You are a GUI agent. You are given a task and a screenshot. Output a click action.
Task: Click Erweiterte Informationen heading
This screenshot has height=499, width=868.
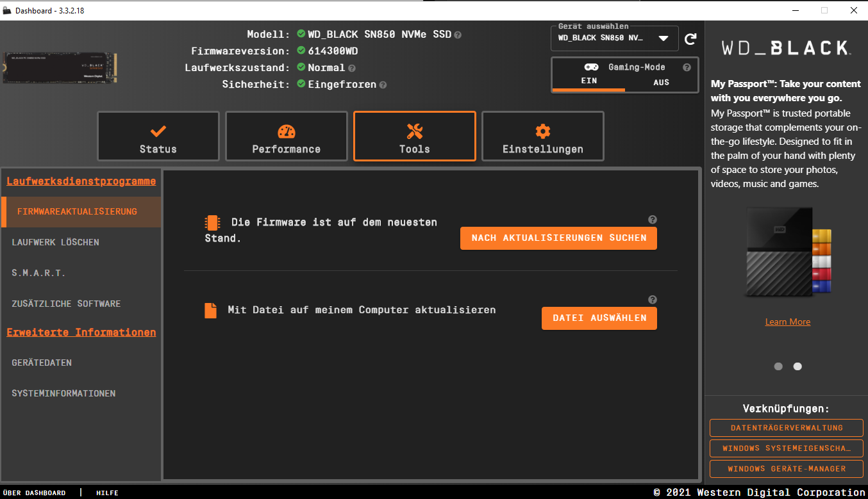pos(81,332)
